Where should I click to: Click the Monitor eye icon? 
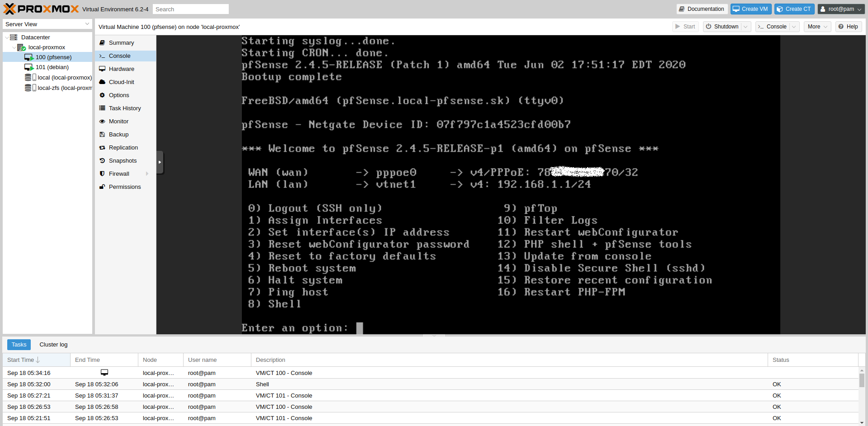pyautogui.click(x=102, y=122)
